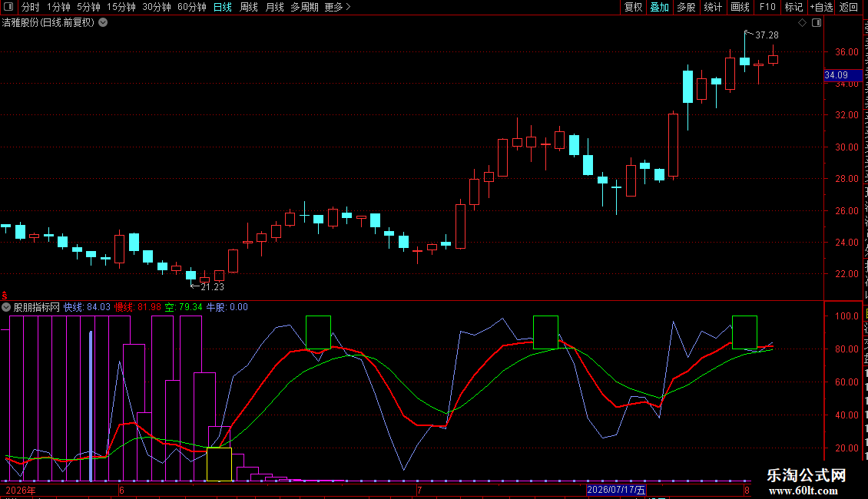Viewport: 868px width, 499px height.
Task: Click the 21.23 low price label
Action: (x=213, y=287)
